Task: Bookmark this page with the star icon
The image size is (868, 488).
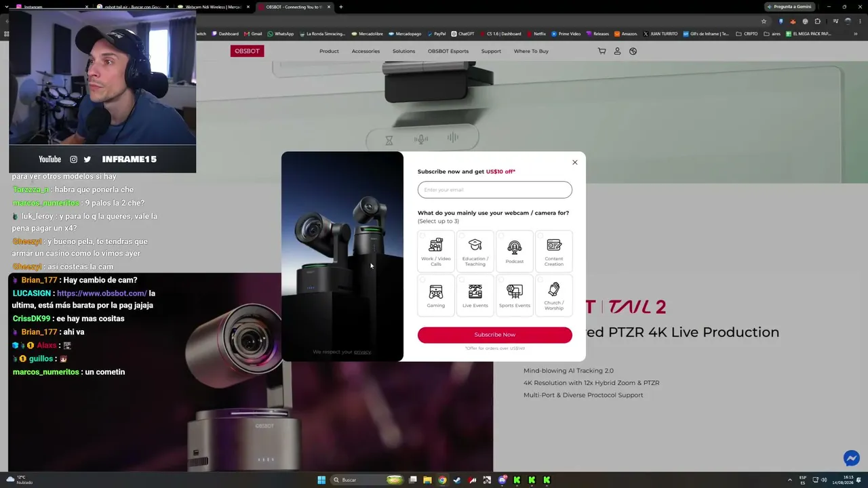Action: [x=764, y=21]
